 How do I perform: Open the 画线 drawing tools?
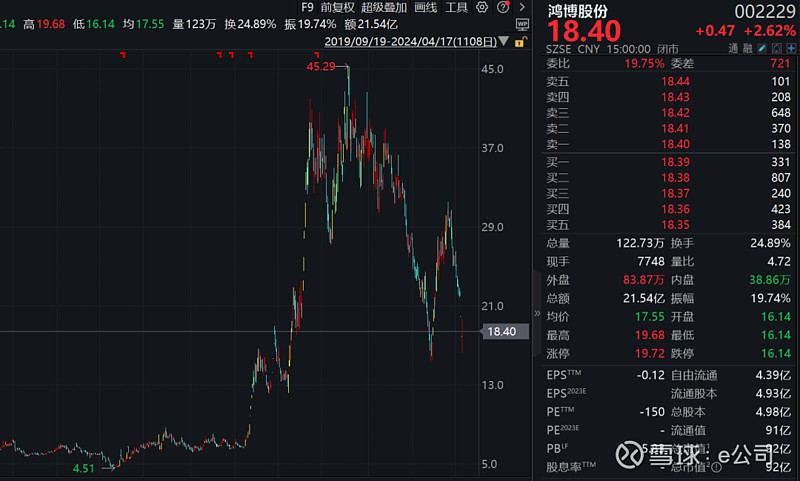pyautogui.click(x=426, y=7)
